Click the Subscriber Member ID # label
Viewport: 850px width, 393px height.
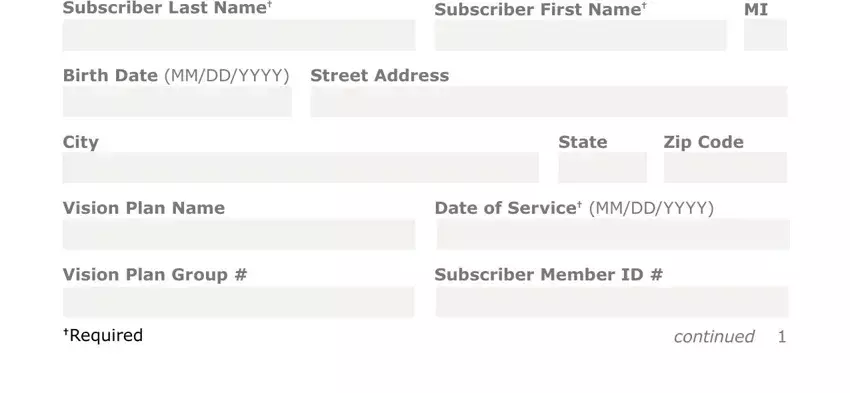pos(549,275)
